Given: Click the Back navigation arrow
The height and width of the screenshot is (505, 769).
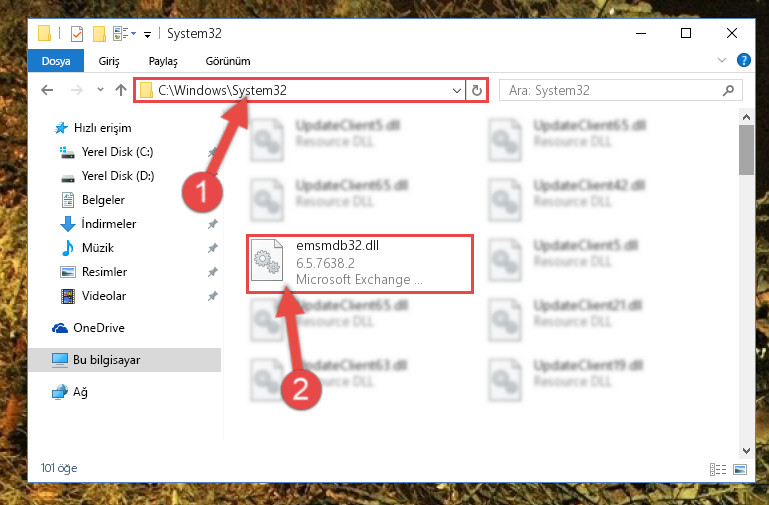Looking at the screenshot, I should coord(47,90).
